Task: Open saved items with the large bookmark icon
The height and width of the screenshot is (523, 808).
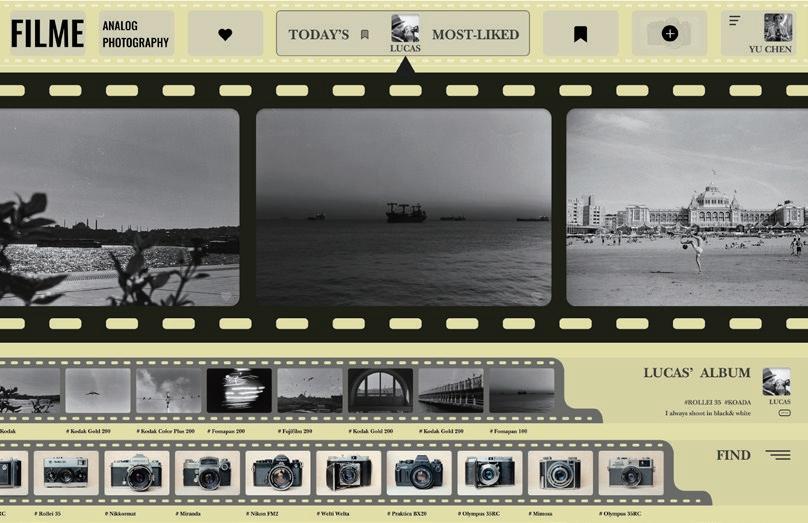Action: tap(581, 34)
